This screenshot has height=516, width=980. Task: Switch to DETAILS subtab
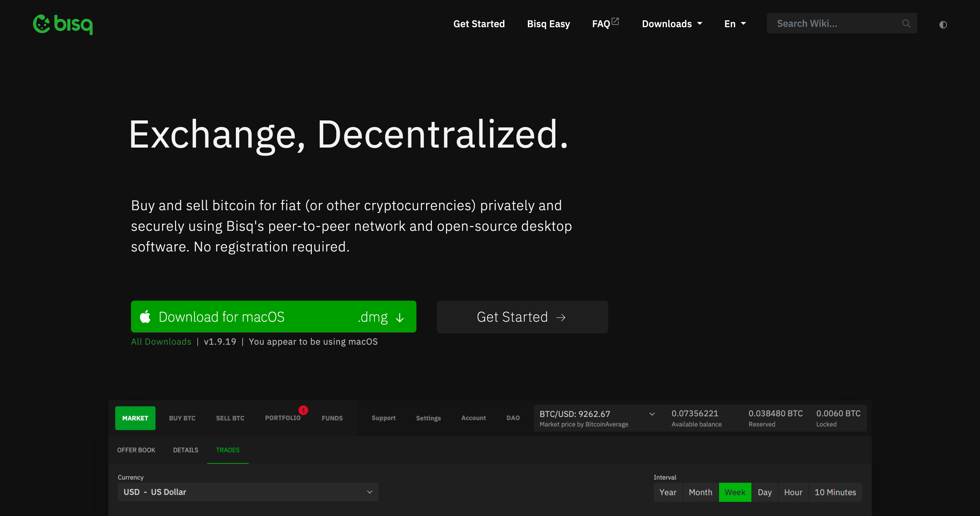[x=186, y=450]
